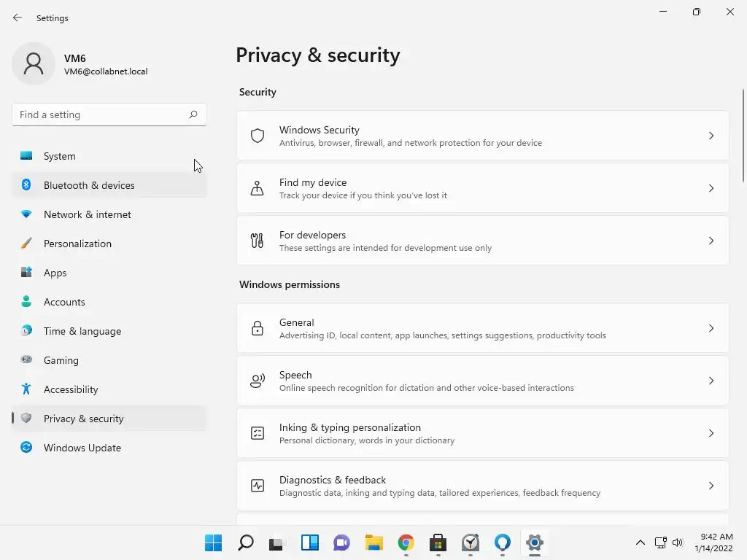Click the General lock icon

coord(257,328)
